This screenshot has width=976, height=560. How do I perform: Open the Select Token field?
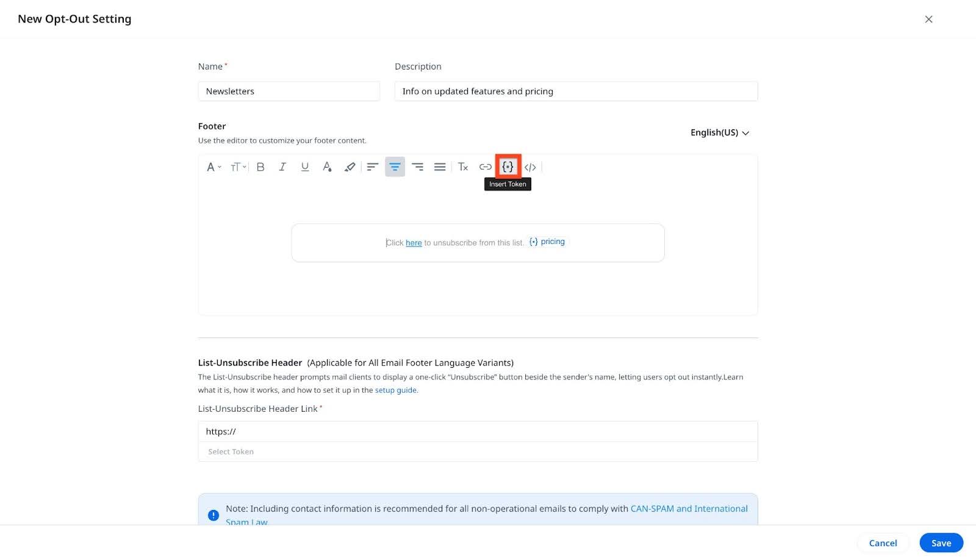478,451
